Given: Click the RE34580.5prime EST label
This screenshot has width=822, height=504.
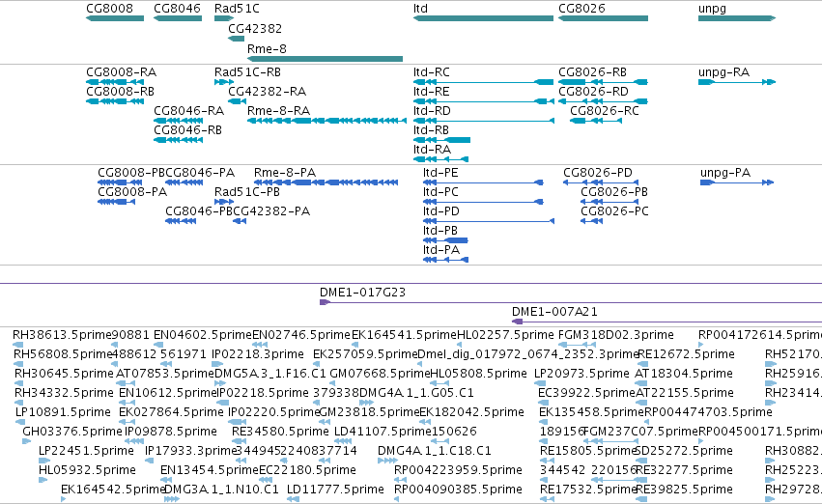Looking at the screenshot, I should [280, 432].
